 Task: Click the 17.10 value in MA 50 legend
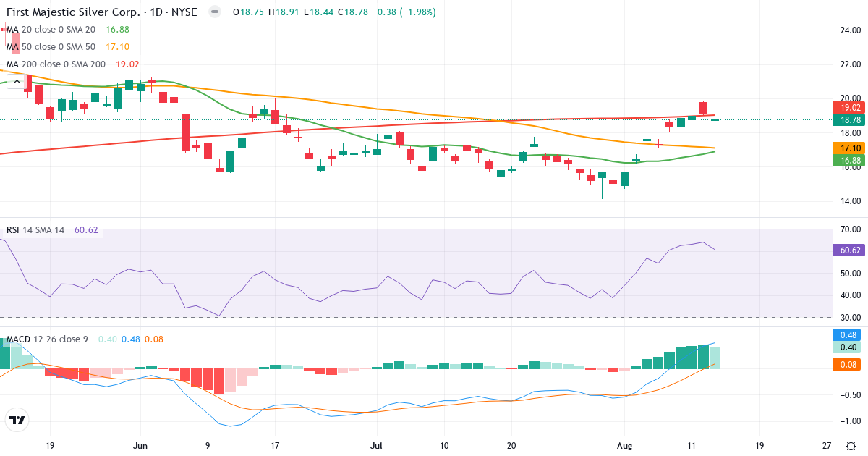pos(117,46)
